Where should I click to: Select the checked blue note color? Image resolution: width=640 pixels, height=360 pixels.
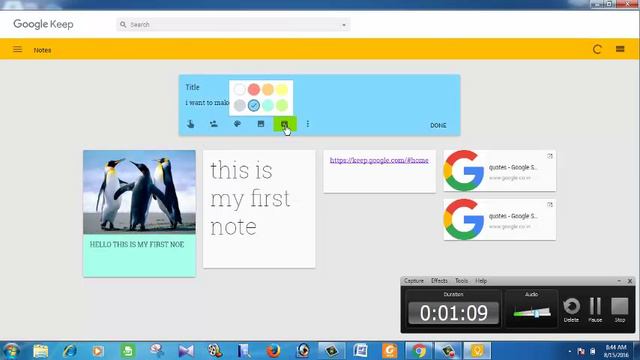(x=254, y=105)
